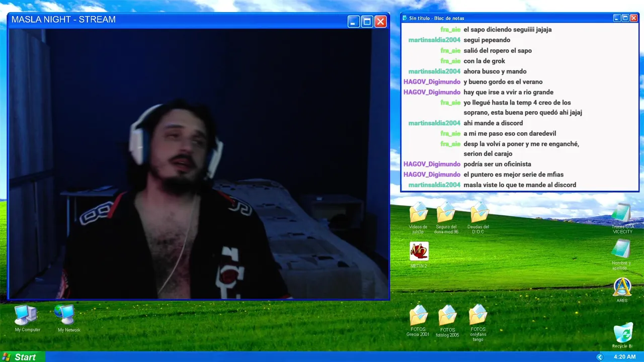Close the MASLA NIGHT - STREAM window
Image resolution: width=644 pixels, height=362 pixels.
pyautogui.click(x=380, y=21)
